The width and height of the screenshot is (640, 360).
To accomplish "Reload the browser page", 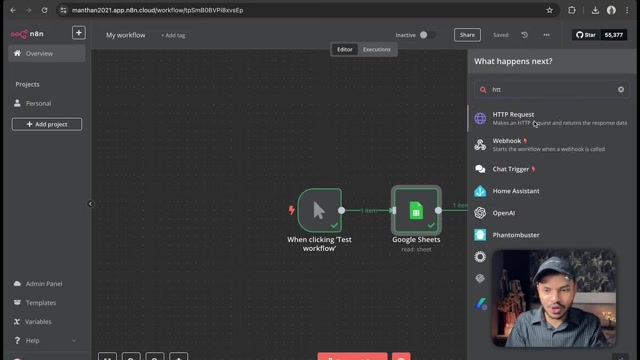I will tap(44, 10).
